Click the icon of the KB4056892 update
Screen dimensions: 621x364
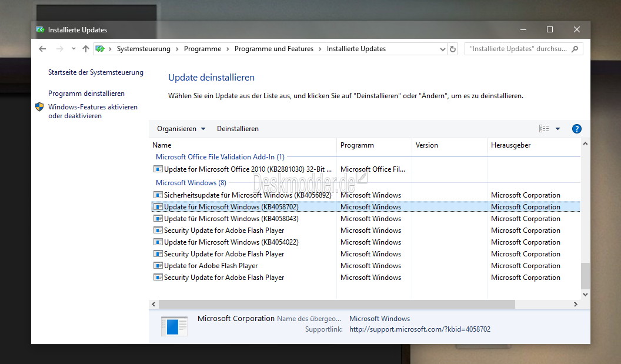coord(158,195)
